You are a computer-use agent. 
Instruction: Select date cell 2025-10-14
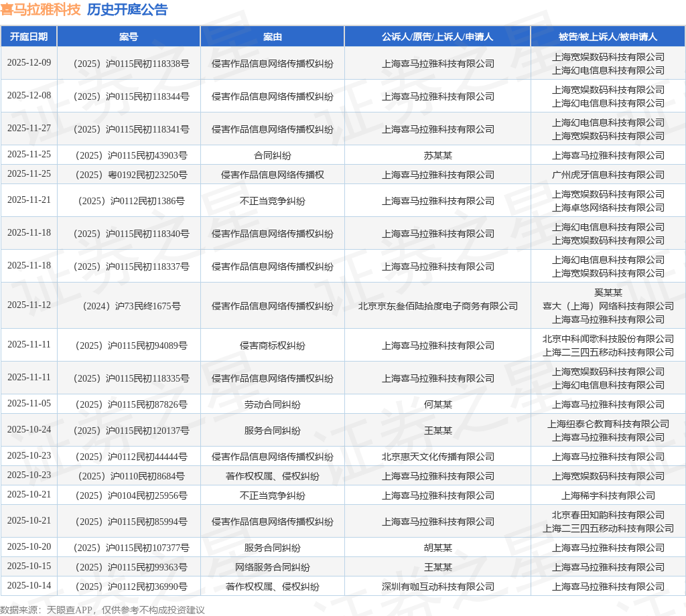tap(29, 585)
